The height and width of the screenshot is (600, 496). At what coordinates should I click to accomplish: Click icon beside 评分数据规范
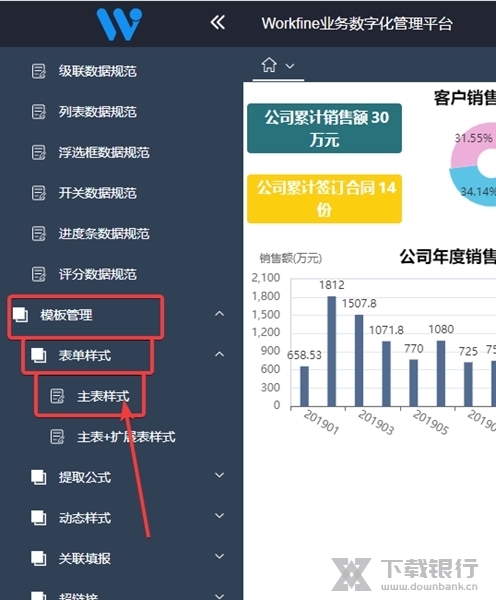39,274
